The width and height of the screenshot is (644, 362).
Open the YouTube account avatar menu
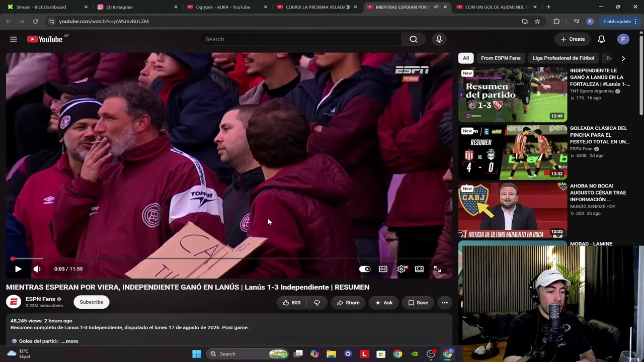[623, 39]
